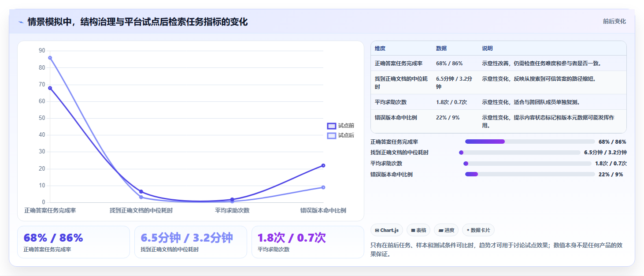Viewport: 644px width, 276px height.
Task: Click the 说明 column header
Action: tap(488, 48)
